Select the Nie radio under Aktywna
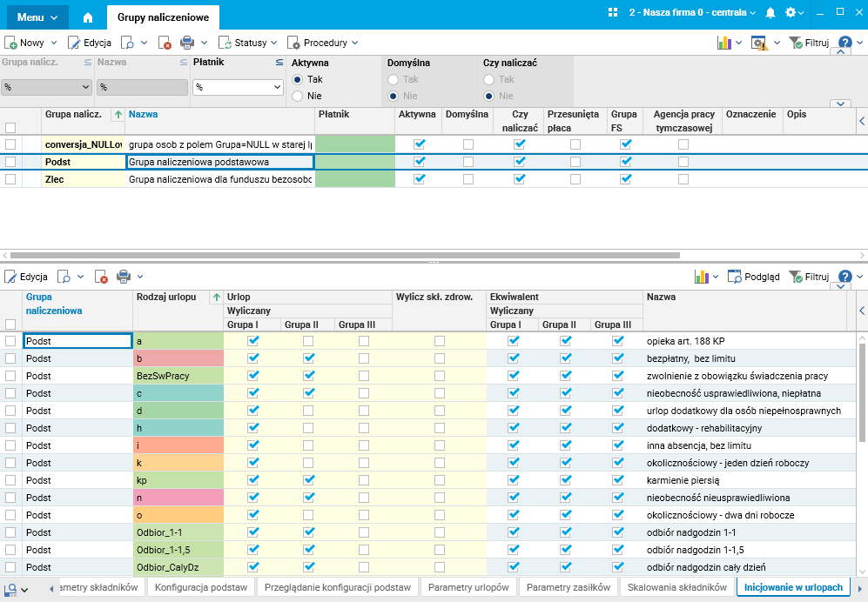Viewport: 868px width, 602px height. tap(298, 96)
